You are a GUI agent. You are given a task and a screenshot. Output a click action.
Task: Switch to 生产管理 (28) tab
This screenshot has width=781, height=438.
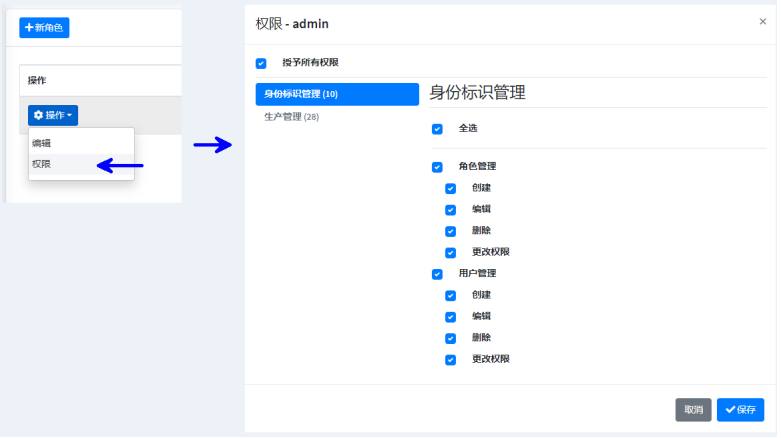pyautogui.click(x=291, y=117)
